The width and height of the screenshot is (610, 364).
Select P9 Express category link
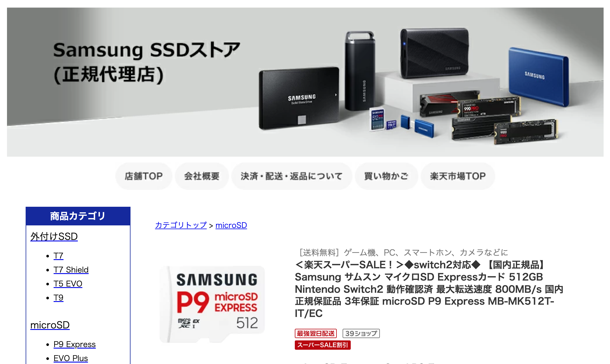tap(75, 344)
